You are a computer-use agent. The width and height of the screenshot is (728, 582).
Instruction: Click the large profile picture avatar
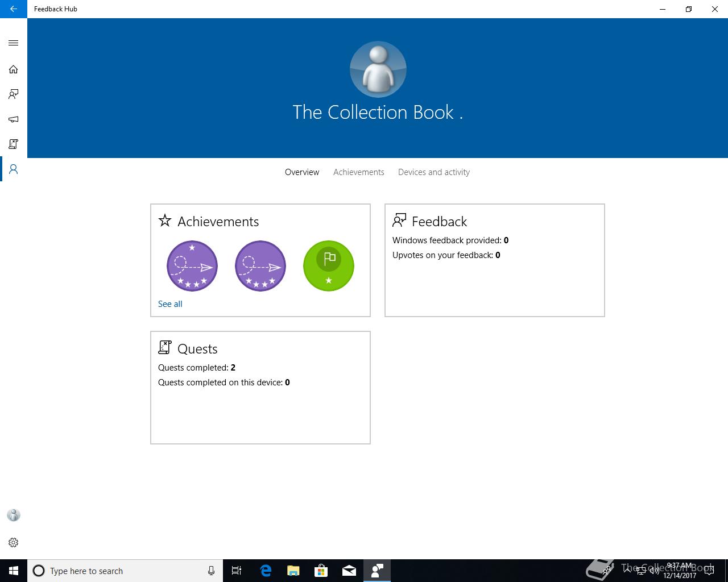pyautogui.click(x=378, y=69)
